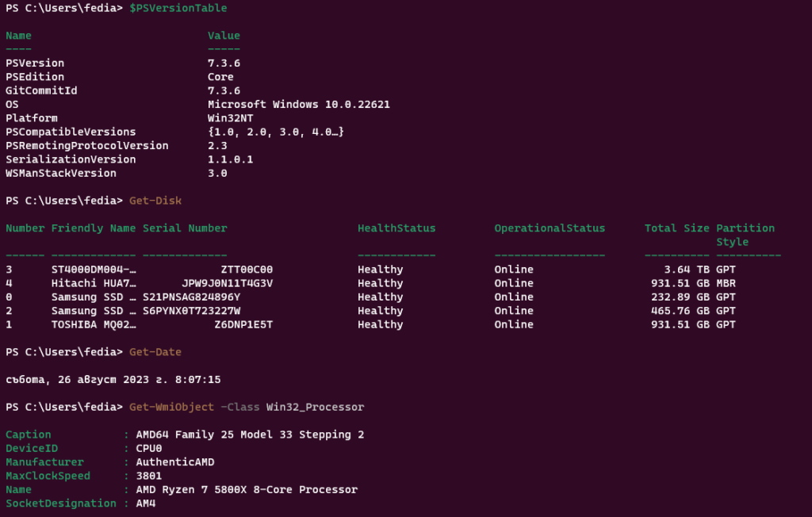Click the Manufacturer value AuthenticAMD
The height and width of the screenshot is (517, 812).
pos(175,462)
